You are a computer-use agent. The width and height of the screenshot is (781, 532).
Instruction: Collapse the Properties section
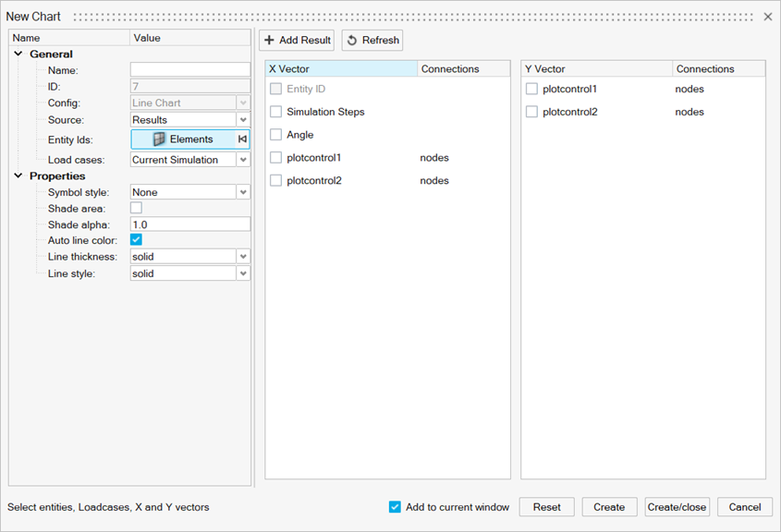click(x=18, y=176)
